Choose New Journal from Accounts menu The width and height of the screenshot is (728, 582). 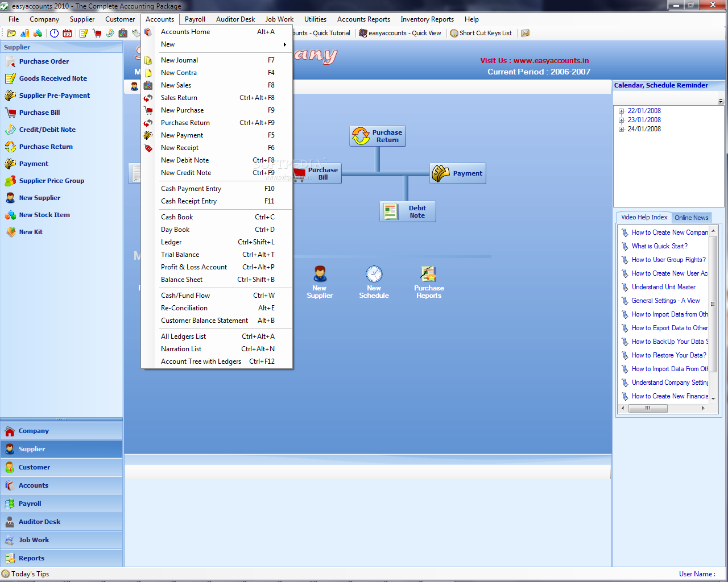[217, 60]
